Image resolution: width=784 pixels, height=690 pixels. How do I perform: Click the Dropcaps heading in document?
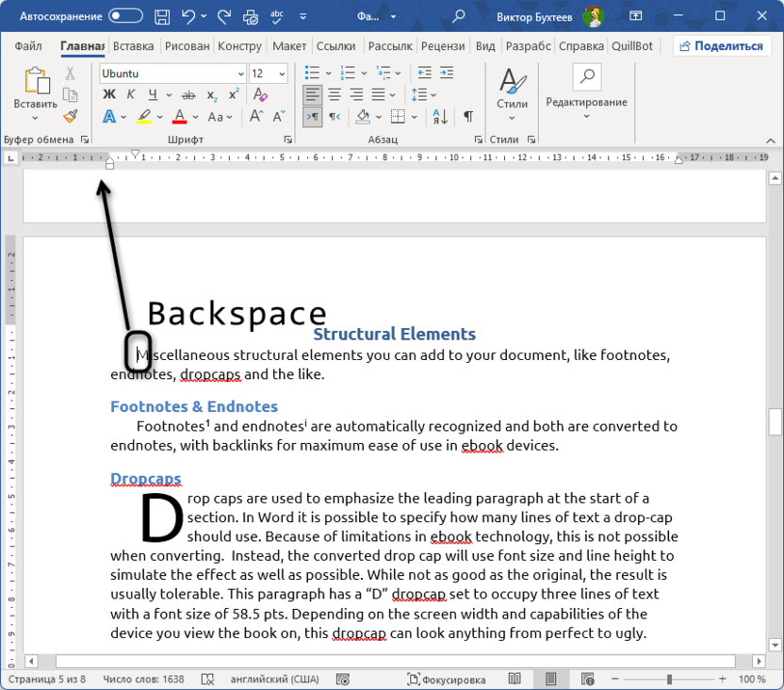pos(145,479)
